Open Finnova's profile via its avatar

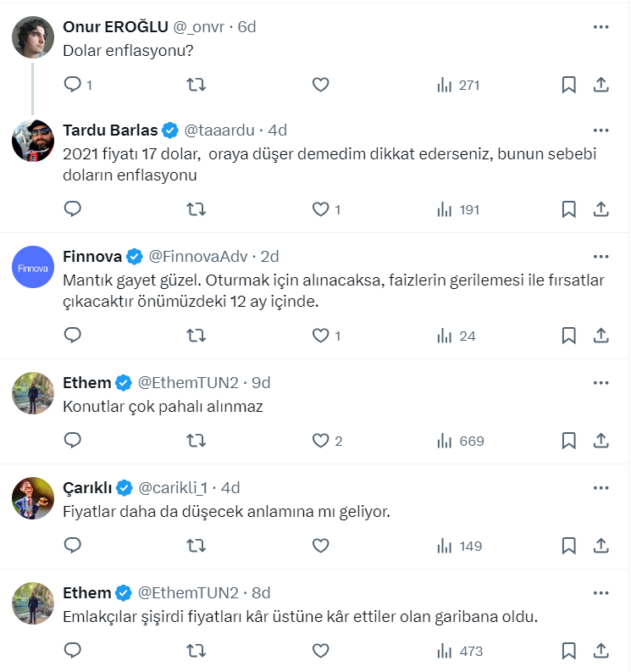[x=33, y=267]
